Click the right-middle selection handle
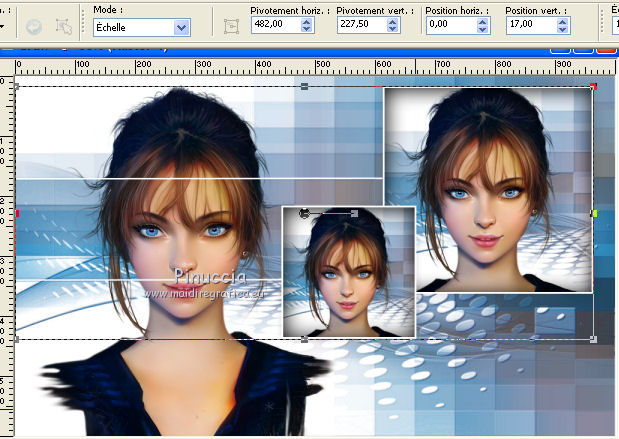Viewport: 619px width, 439px height. [x=593, y=214]
